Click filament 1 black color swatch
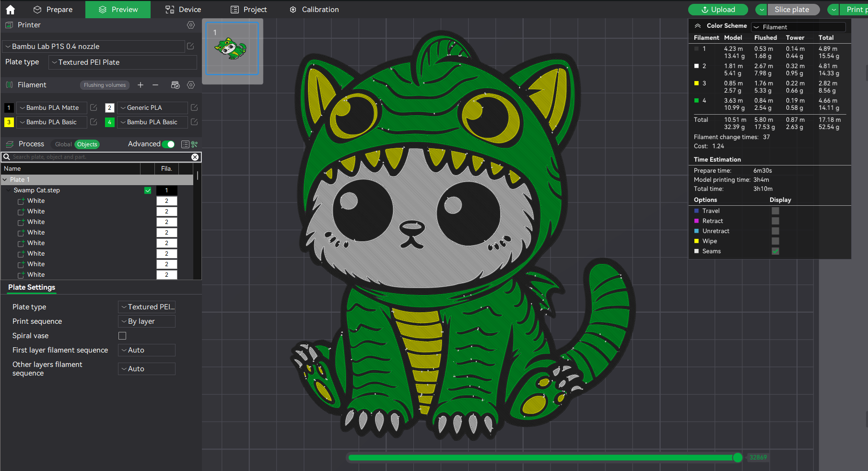 click(9, 108)
